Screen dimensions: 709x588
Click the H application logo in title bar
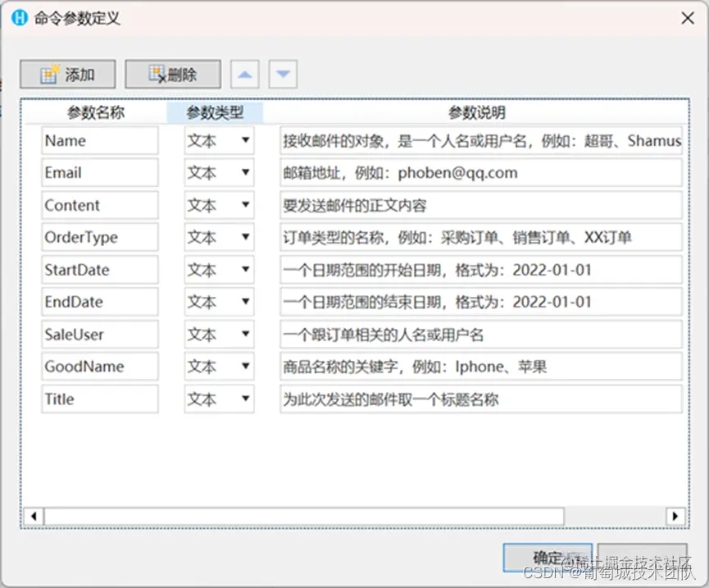pyautogui.click(x=18, y=17)
